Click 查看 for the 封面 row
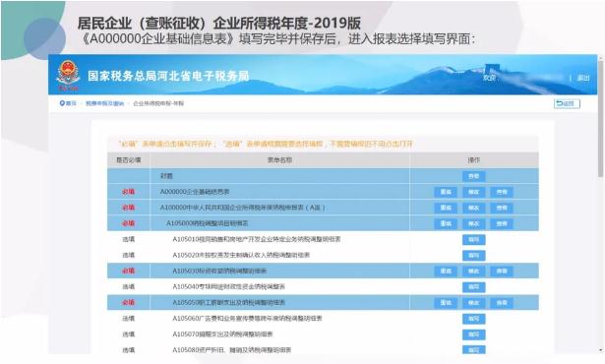This screenshot has height=364, width=605. click(474, 176)
